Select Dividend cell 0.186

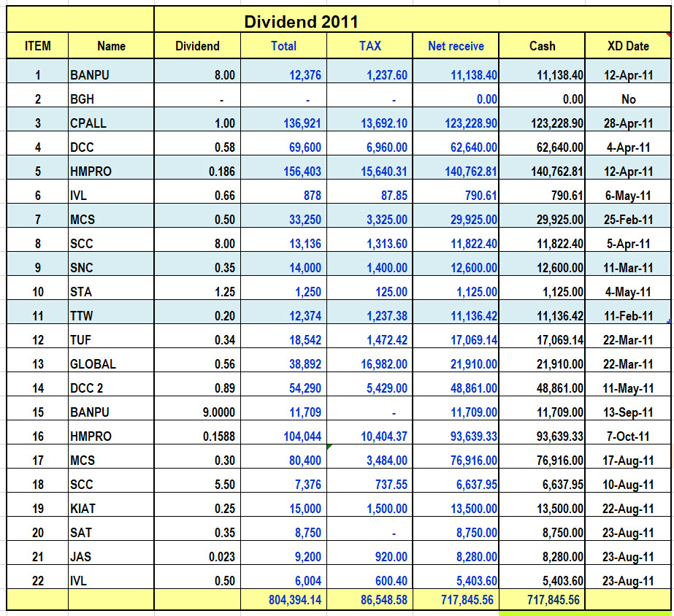point(197,168)
